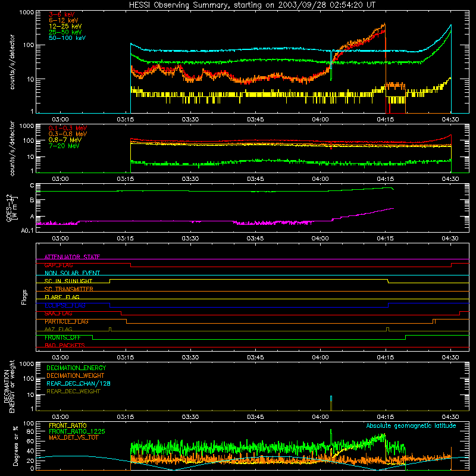Click the A0.1 label on GOES axis
This screenshot has width=476, height=476.
(x=27, y=230)
